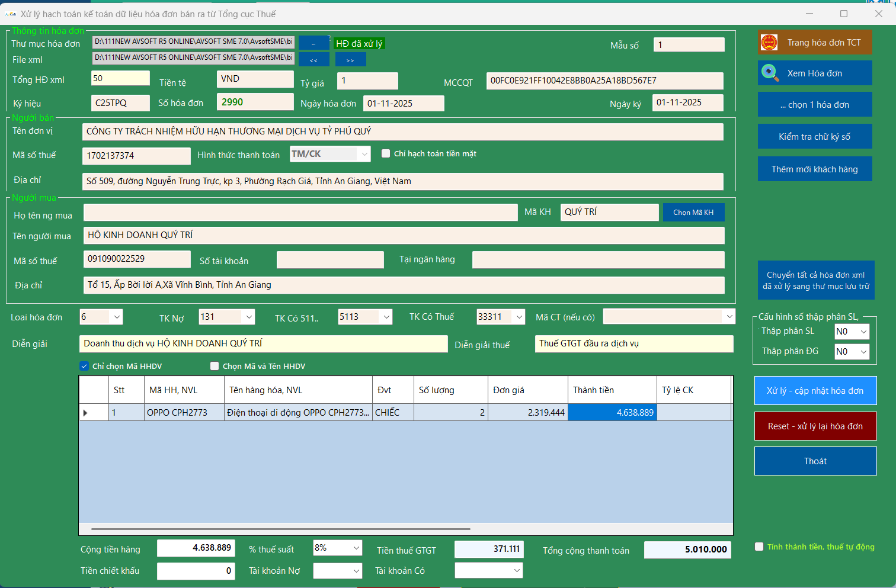Image resolution: width=896 pixels, height=588 pixels.
Task: Enable Chỉ hạch toán tiền mặt checkbox
Action: point(386,154)
